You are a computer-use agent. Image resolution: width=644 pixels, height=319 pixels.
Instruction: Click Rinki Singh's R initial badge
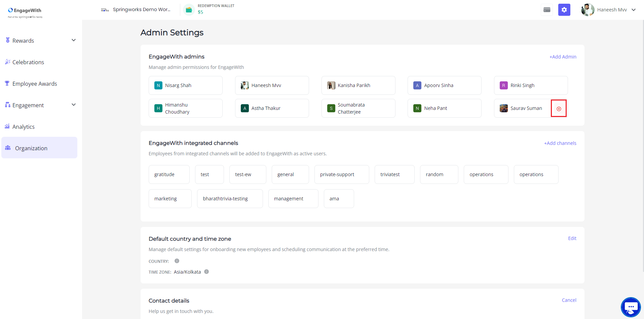click(x=504, y=85)
